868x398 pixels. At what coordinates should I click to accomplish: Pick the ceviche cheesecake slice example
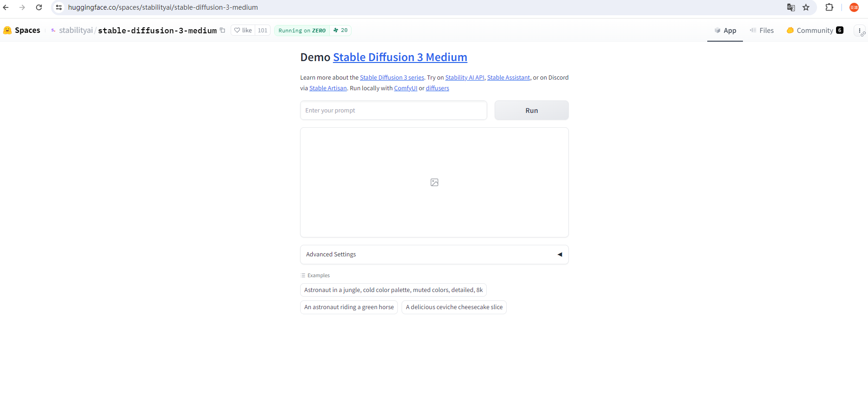[454, 307]
